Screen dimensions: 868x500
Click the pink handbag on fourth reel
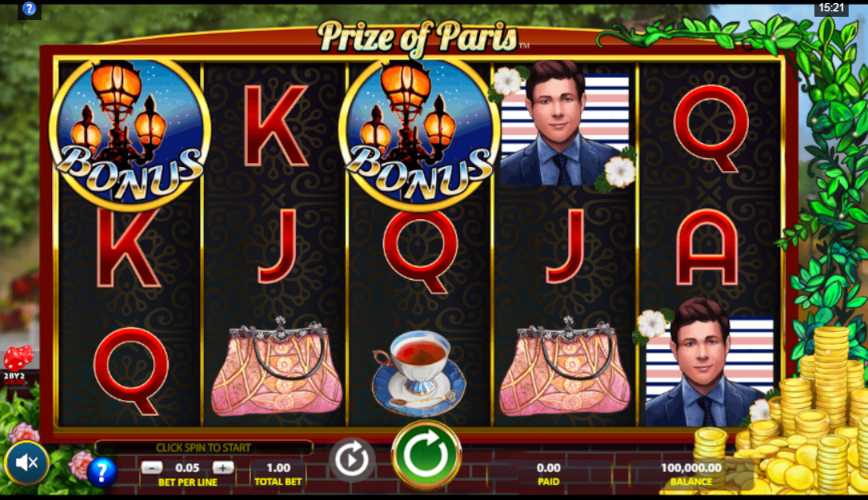(x=565, y=367)
